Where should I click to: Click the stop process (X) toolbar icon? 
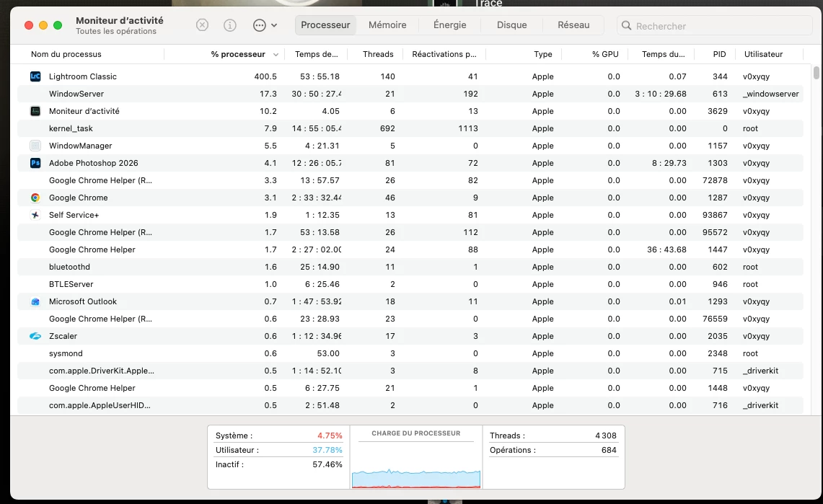pos(202,25)
